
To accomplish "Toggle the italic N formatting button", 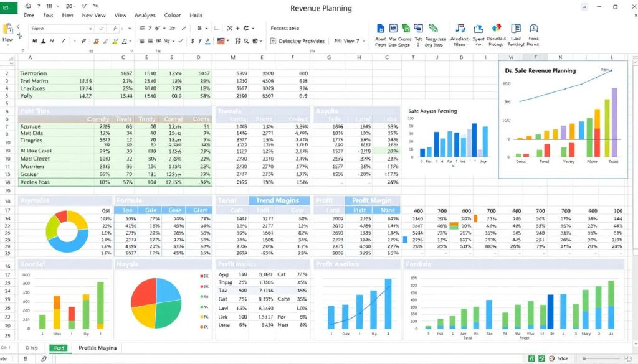I will [52, 41].
